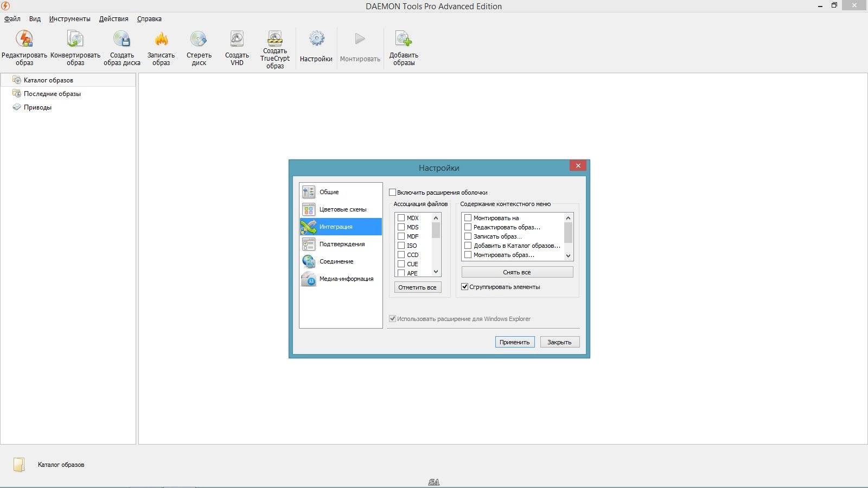Open Settings (Настройки) gear in toolbar

click(316, 39)
